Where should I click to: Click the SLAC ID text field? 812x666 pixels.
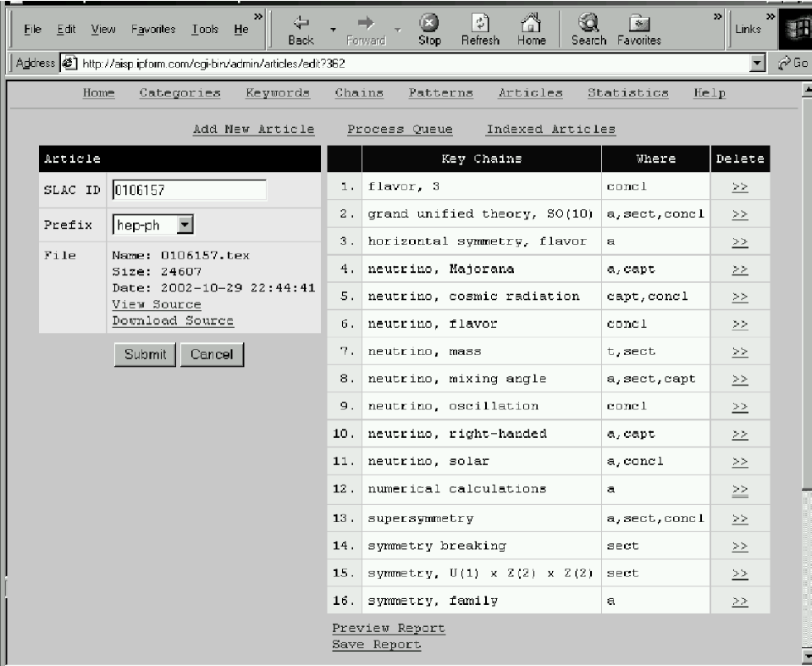click(x=189, y=191)
